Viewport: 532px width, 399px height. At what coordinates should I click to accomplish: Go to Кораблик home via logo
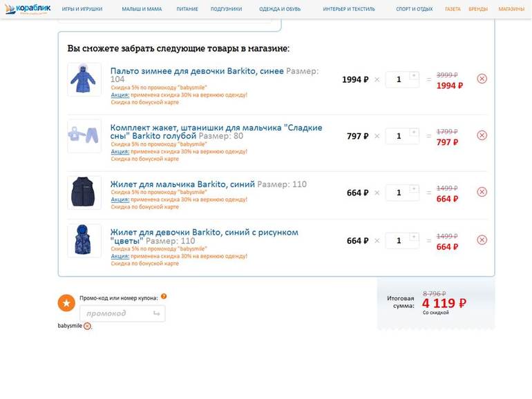(28, 9)
